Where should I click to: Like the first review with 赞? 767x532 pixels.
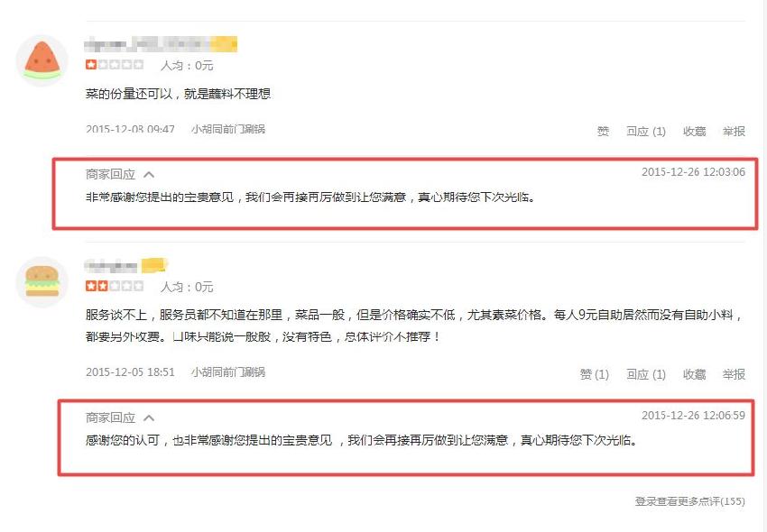click(x=603, y=131)
